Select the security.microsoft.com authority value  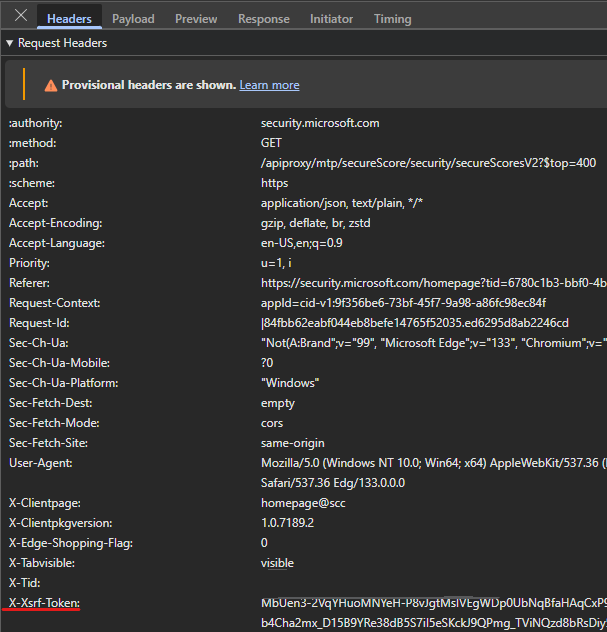click(320, 123)
